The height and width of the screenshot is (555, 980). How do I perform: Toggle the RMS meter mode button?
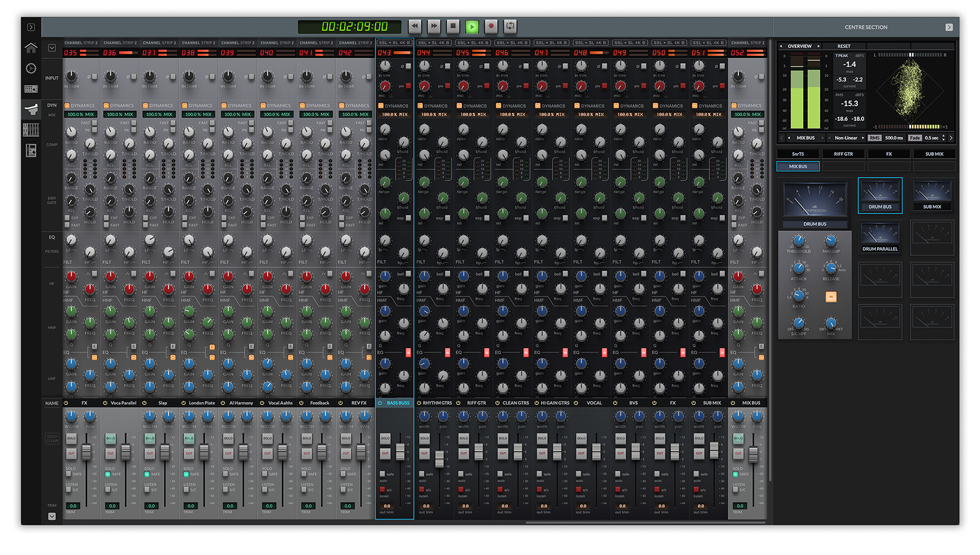[875, 138]
